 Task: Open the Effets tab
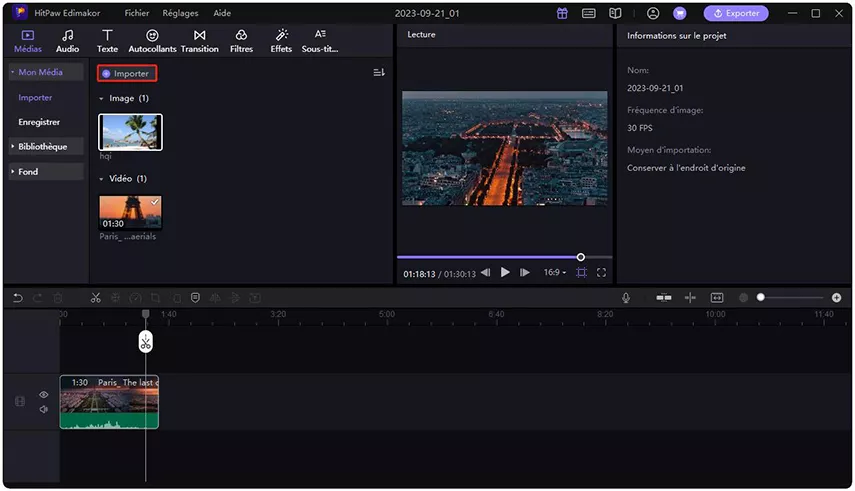281,41
